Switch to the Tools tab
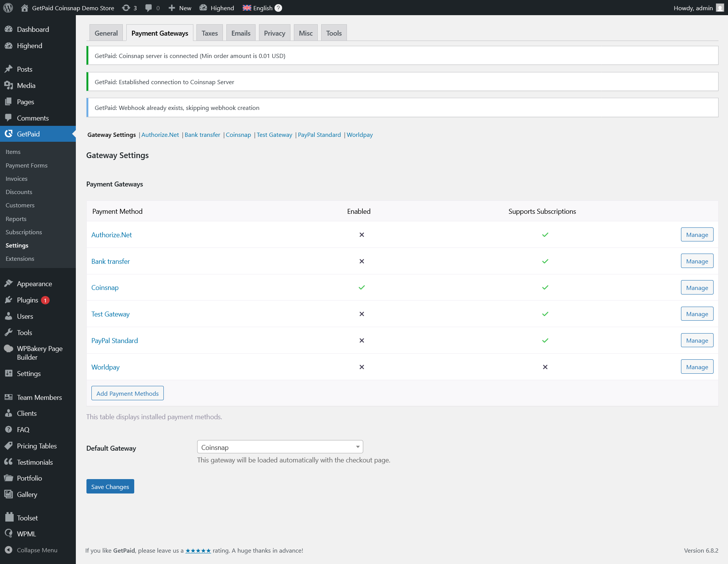Image resolution: width=728 pixels, height=564 pixels. click(334, 33)
